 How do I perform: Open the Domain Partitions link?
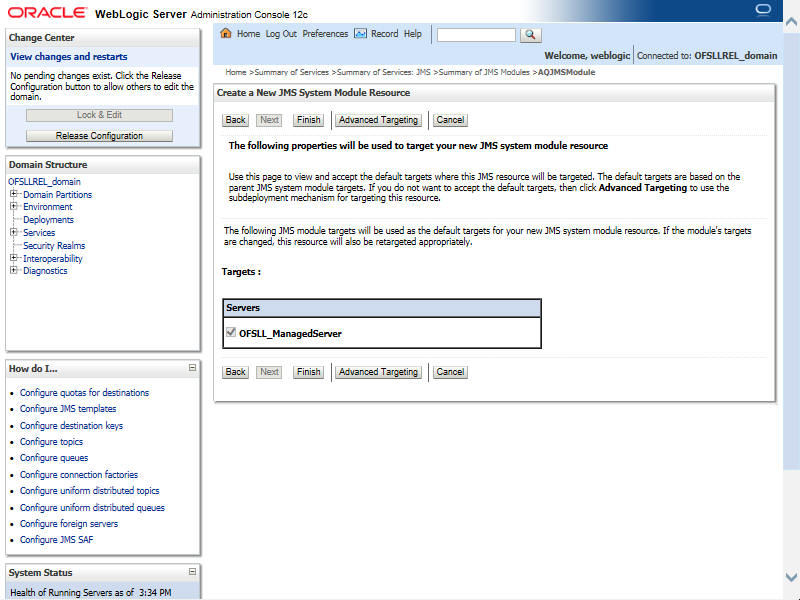pyautogui.click(x=58, y=194)
